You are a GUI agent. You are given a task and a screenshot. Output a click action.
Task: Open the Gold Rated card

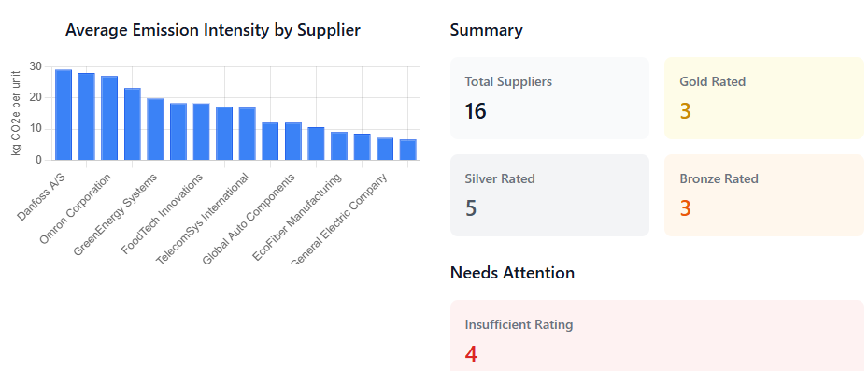[764, 98]
